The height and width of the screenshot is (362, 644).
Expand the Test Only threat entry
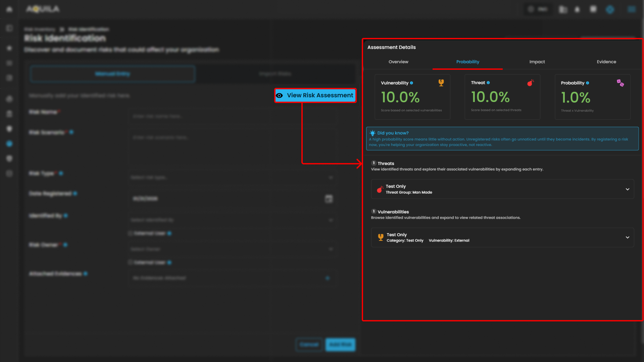click(x=627, y=189)
